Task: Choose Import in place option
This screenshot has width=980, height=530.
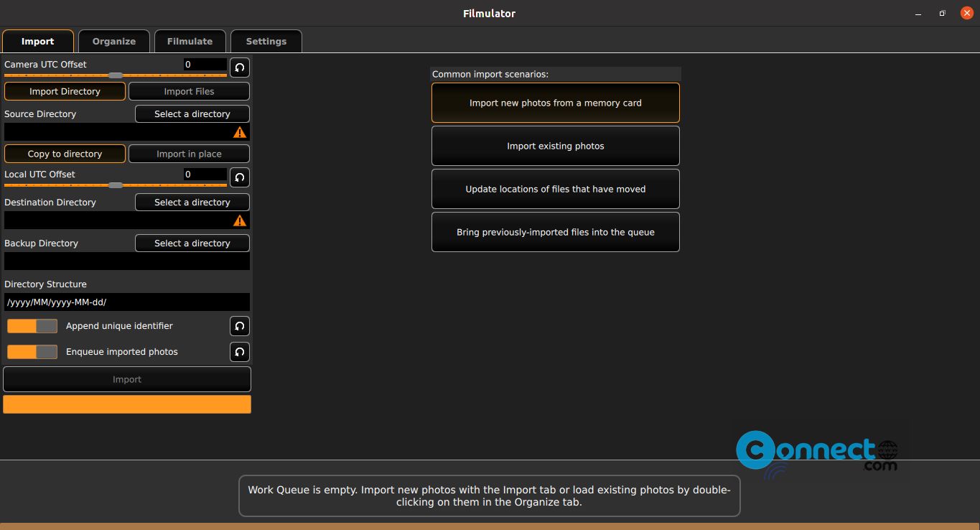Action: [x=189, y=154]
